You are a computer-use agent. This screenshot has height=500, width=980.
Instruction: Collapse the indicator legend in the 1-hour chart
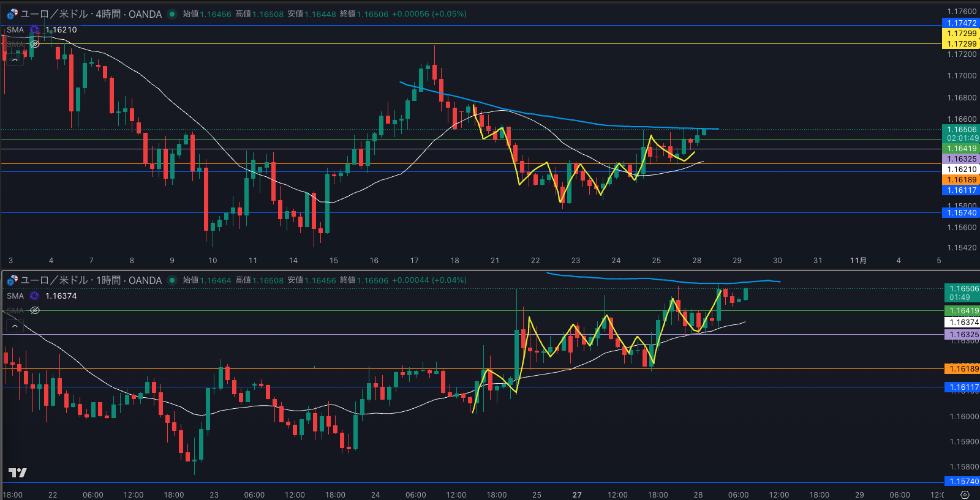tap(15, 326)
